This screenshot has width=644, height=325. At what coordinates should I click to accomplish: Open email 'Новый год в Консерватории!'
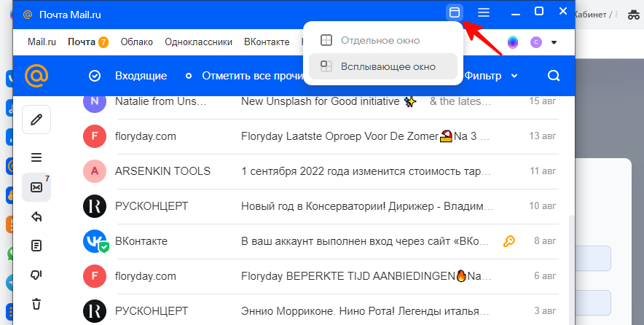point(366,205)
